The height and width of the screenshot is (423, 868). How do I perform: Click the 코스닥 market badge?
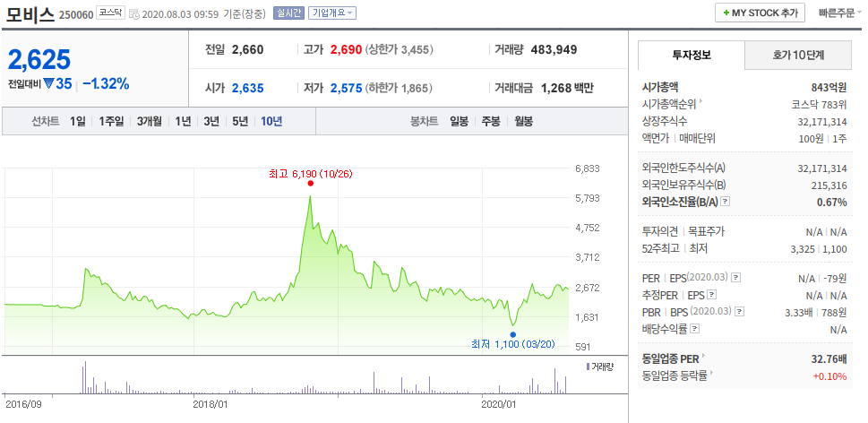point(110,13)
